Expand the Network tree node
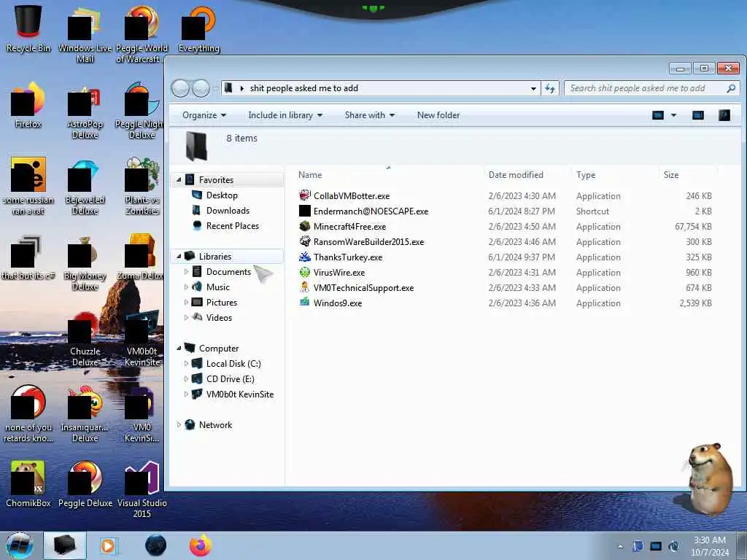 [x=179, y=425]
